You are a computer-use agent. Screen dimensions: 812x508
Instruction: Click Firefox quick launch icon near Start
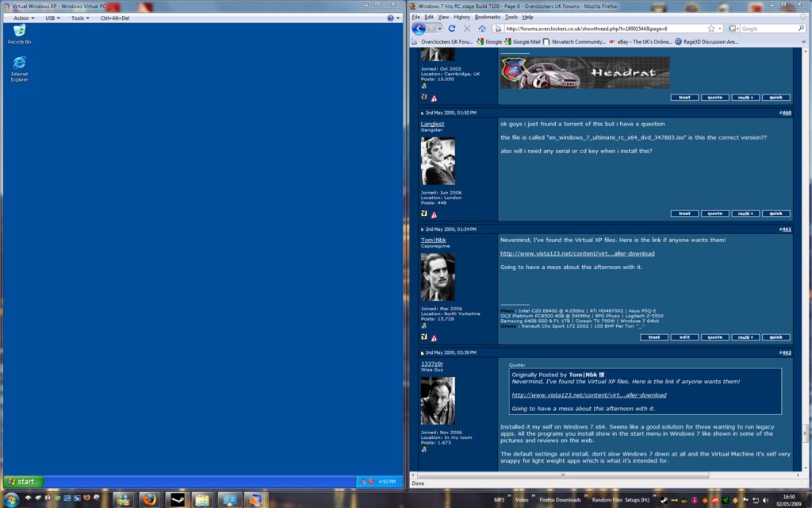point(86,498)
